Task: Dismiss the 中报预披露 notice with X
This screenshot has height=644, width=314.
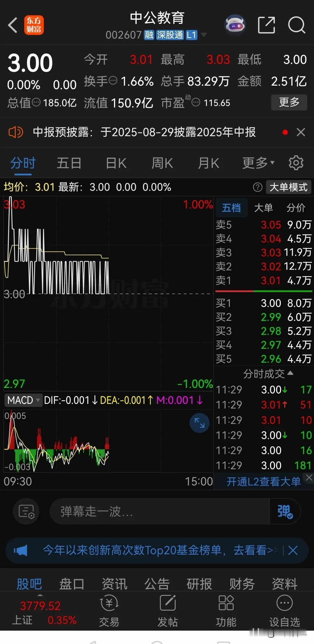Action: point(301,132)
